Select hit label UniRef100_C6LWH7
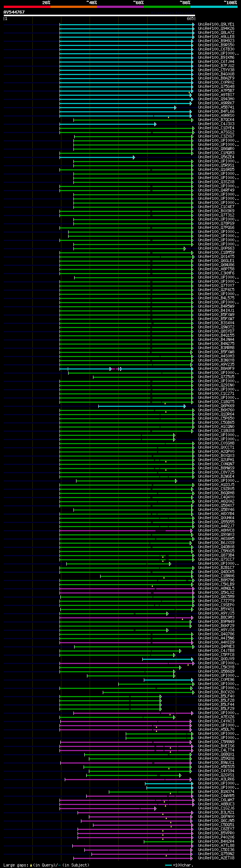241x868 pixels. coord(216,800)
